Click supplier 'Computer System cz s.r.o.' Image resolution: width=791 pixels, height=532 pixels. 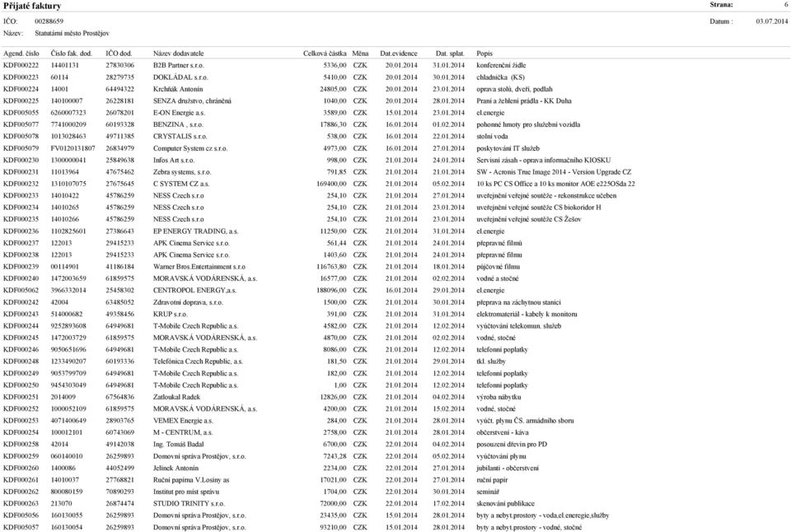coord(190,149)
